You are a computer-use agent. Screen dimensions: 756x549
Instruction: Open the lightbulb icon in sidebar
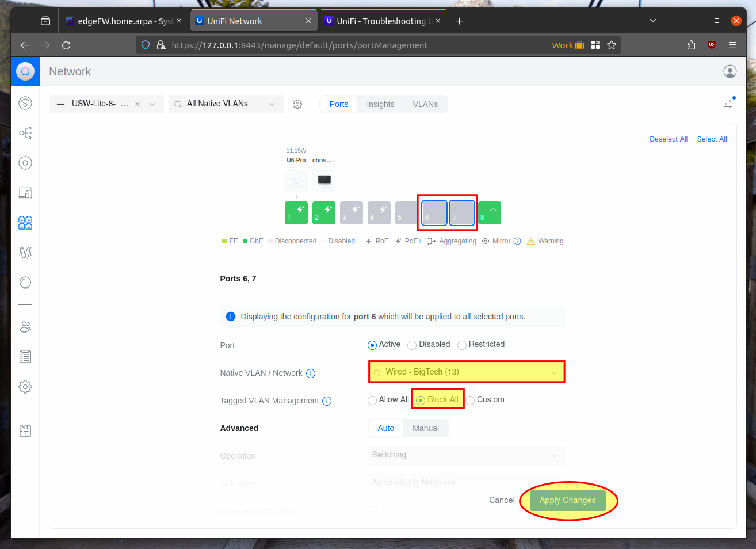click(x=25, y=283)
